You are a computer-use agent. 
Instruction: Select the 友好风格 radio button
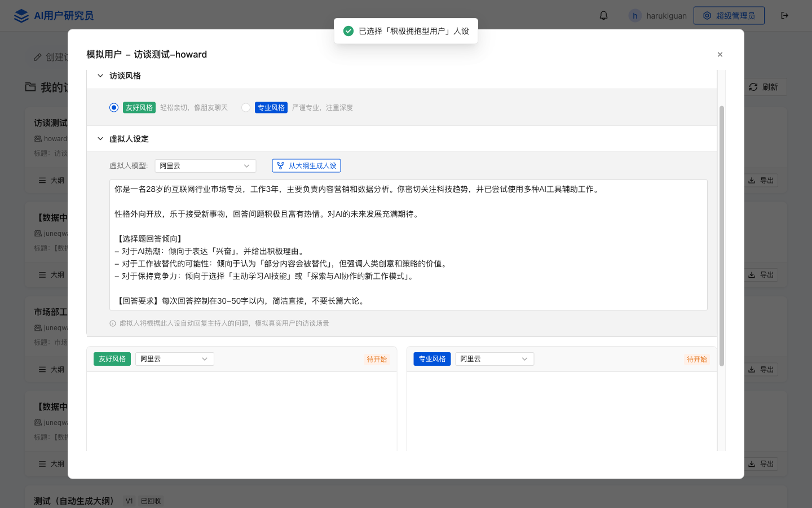pyautogui.click(x=114, y=108)
